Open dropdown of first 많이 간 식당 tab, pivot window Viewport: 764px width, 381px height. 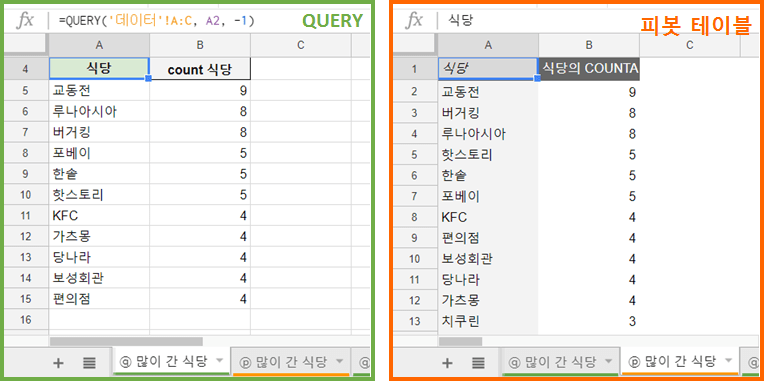pos(608,362)
